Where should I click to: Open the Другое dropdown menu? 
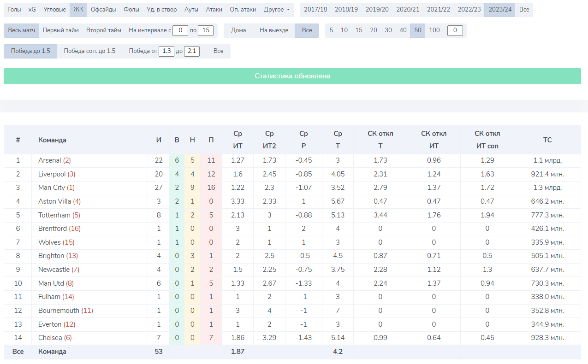click(277, 10)
